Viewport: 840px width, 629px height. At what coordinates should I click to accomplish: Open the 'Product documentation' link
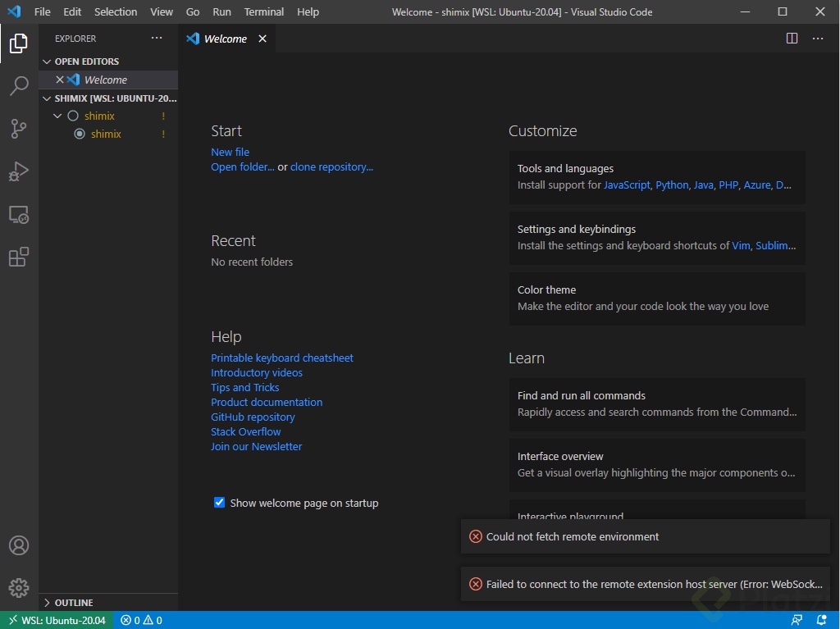(267, 403)
